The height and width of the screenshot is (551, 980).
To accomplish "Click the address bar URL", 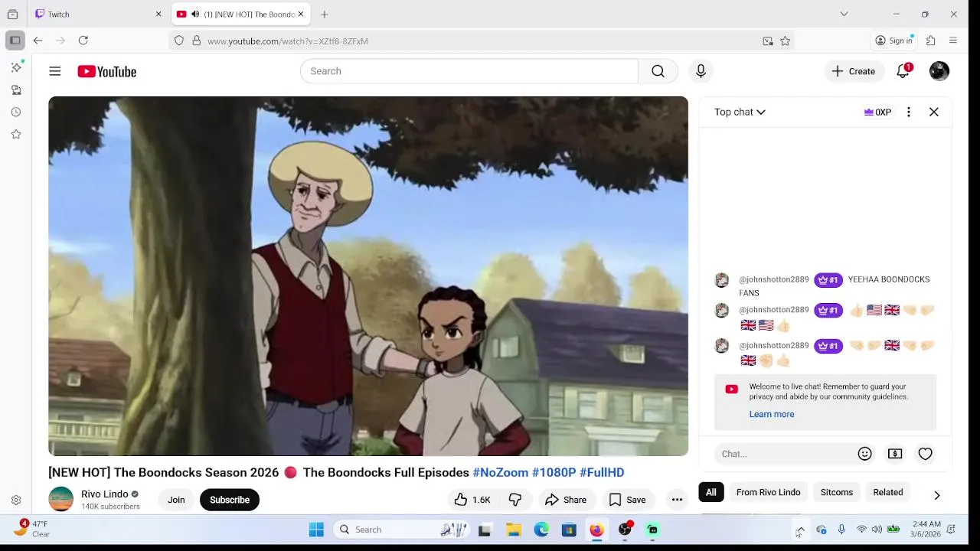I will [288, 41].
